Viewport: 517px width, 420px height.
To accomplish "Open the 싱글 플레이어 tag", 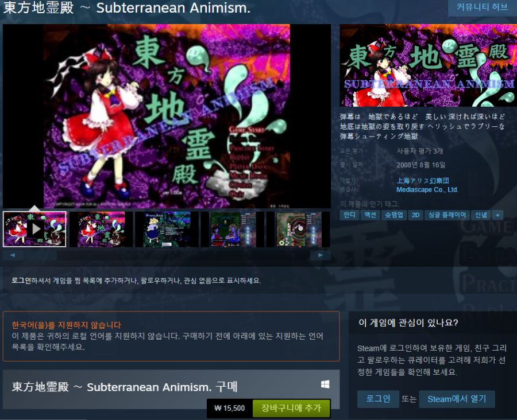I will click(x=447, y=215).
